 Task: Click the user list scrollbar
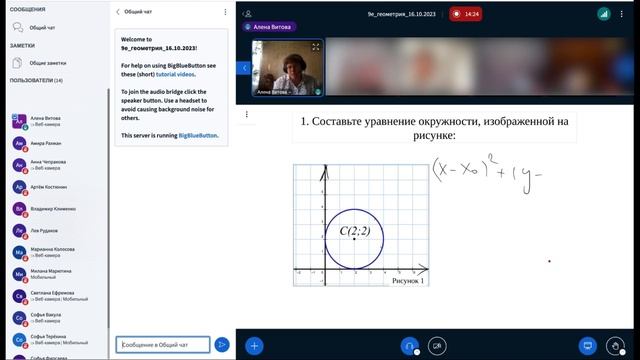coord(108,208)
